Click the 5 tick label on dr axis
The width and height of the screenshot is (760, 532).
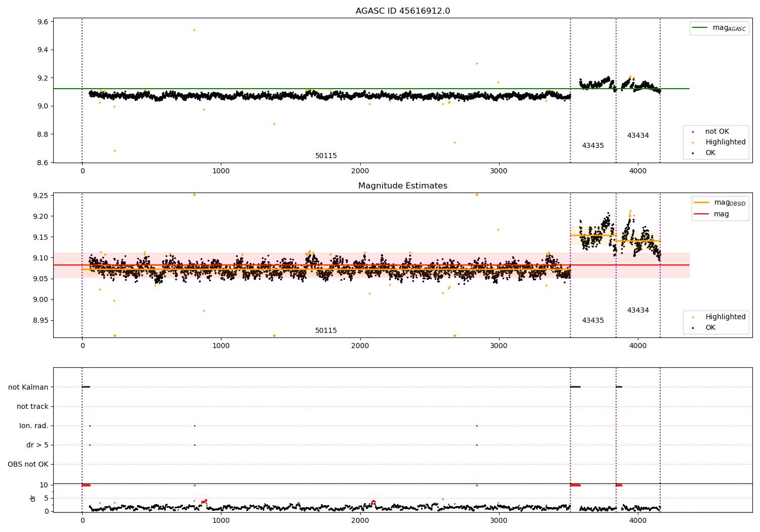coord(46,499)
